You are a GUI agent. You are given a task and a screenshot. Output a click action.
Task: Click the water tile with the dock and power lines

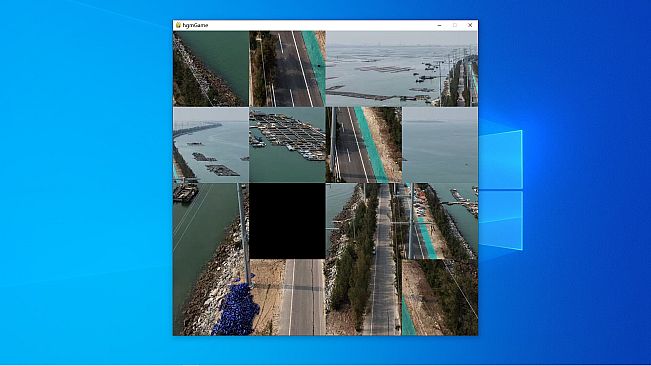pos(211,221)
